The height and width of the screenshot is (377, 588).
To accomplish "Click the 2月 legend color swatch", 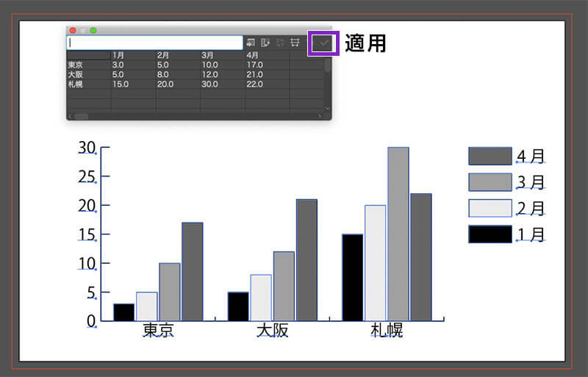I will pyautogui.click(x=490, y=208).
